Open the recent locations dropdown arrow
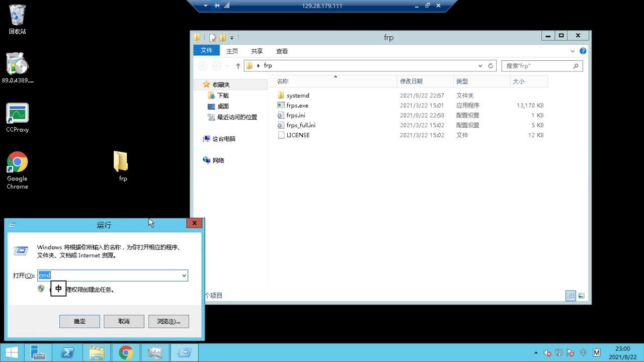The image size is (644, 362). 227,66
